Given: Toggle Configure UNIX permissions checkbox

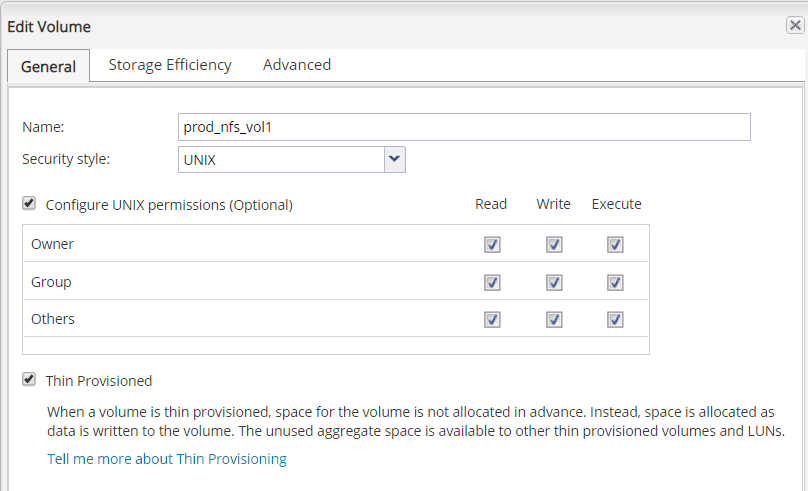Looking at the screenshot, I should pyautogui.click(x=29, y=203).
